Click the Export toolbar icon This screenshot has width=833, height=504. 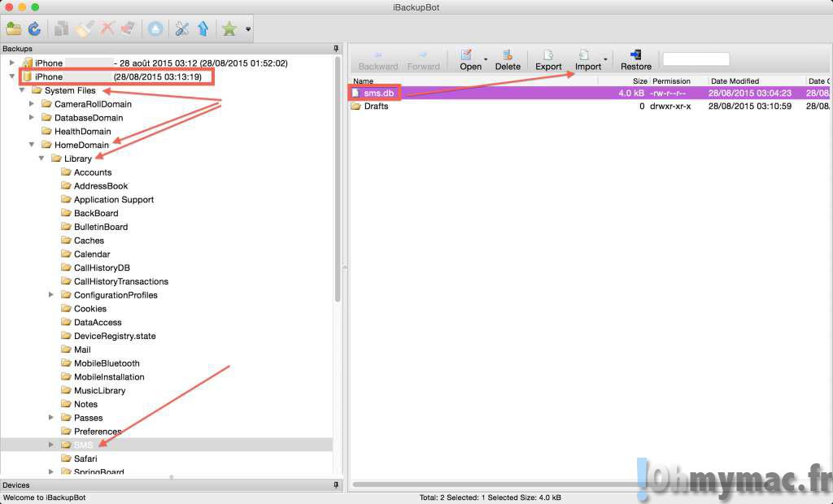pos(548,59)
